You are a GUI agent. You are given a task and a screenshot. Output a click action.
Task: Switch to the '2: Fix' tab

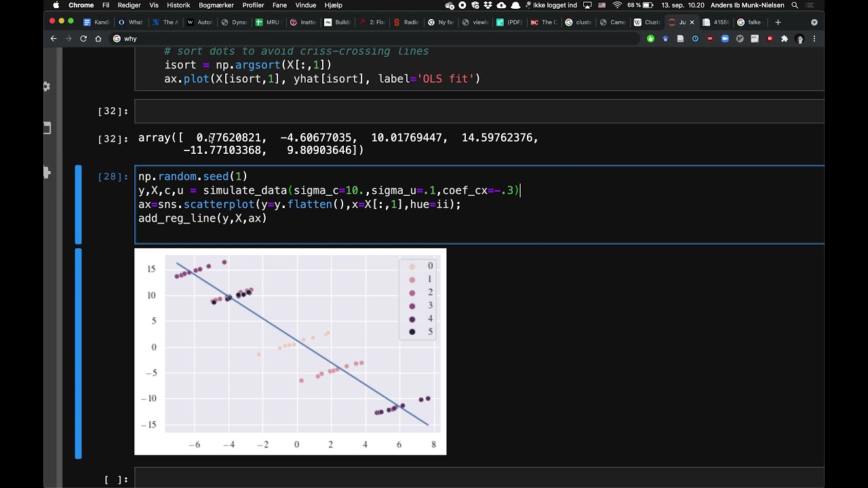(x=372, y=22)
